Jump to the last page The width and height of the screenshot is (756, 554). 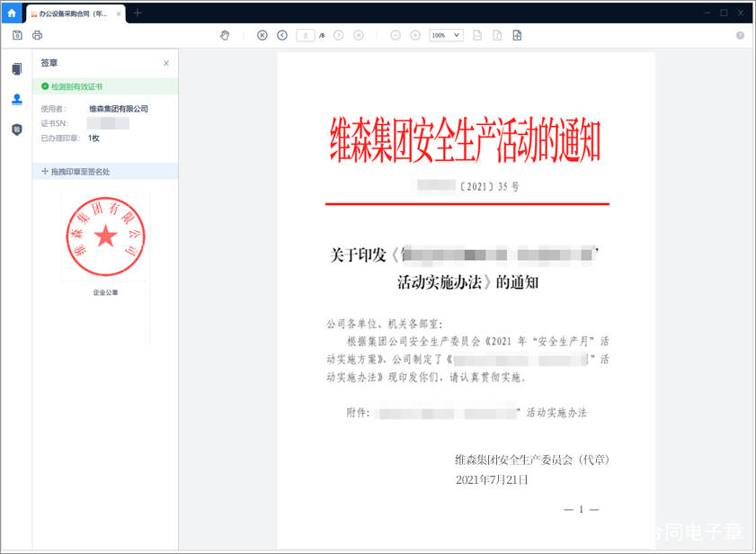click(359, 35)
